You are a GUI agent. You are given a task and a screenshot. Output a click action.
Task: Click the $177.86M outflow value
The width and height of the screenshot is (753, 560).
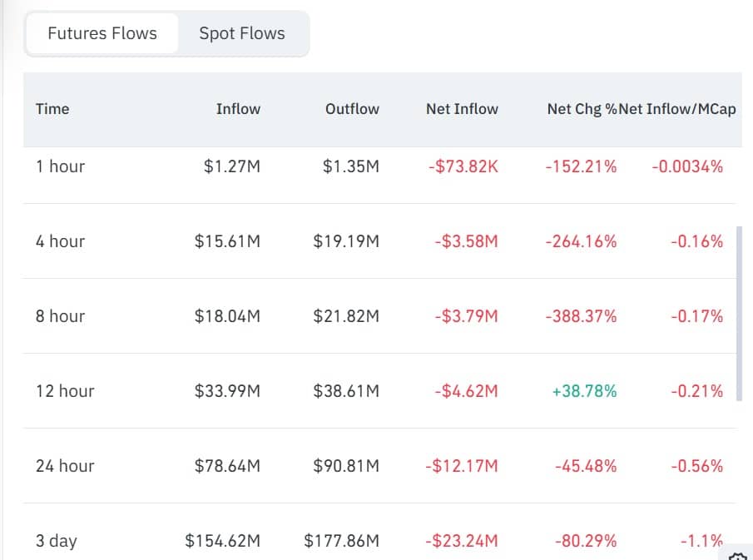[342, 541]
